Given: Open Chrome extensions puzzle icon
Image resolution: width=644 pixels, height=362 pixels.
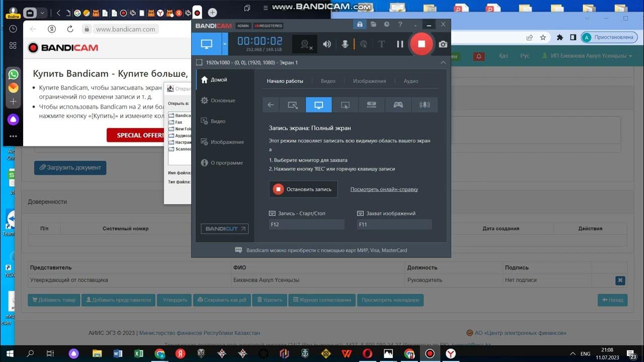Looking at the screenshot, I should (x=559, y=37).
